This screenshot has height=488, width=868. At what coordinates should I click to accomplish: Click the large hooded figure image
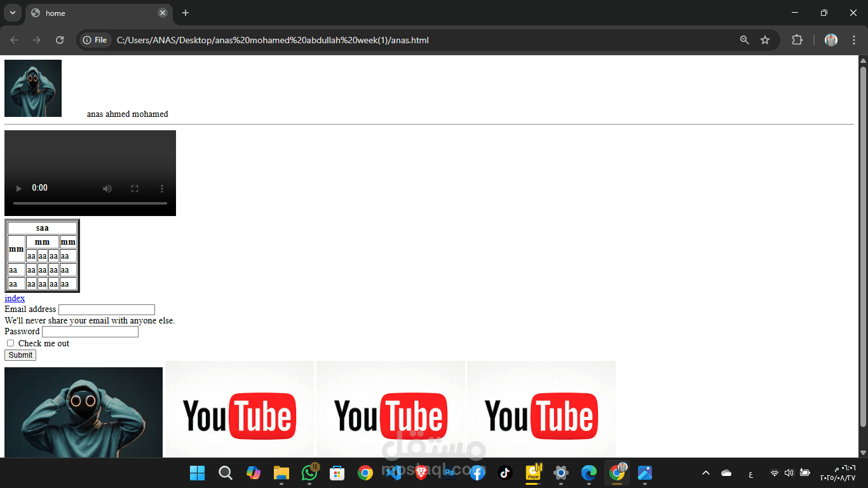click(x=83, y=412)
